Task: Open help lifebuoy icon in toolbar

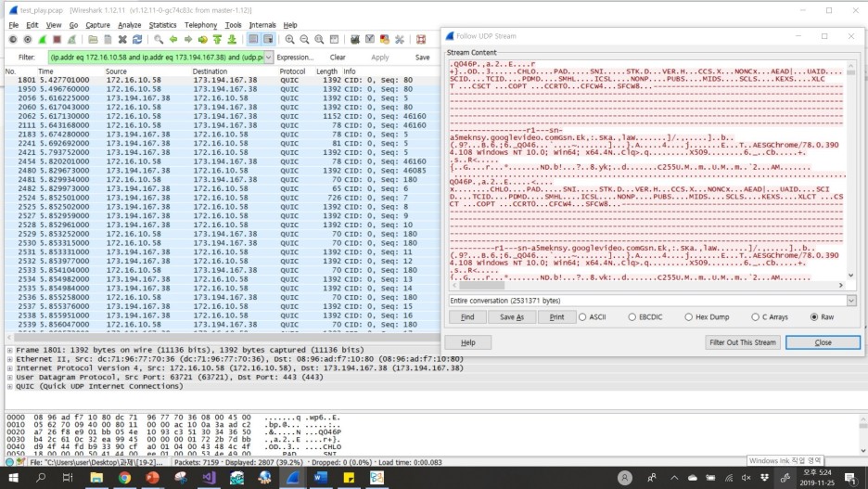Action: click(421, 39)
